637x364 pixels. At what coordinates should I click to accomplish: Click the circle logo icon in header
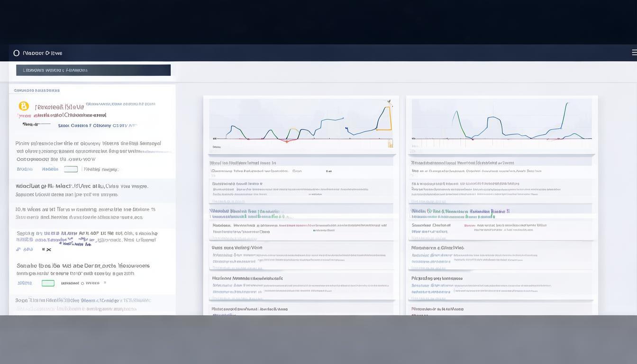17,53
